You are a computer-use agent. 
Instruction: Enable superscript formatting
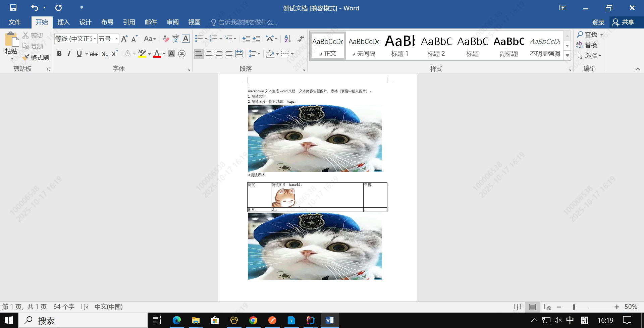[114, 53]
